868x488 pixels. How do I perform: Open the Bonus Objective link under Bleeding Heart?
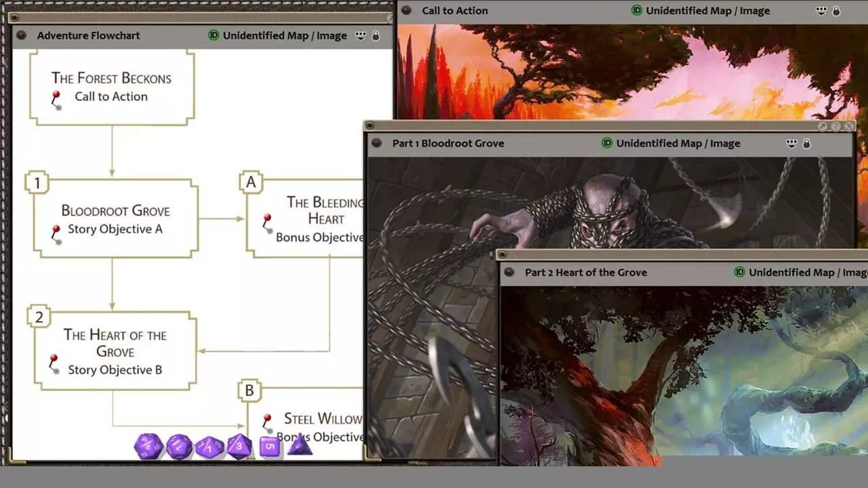pyautogui.click(x=319, y=237)
